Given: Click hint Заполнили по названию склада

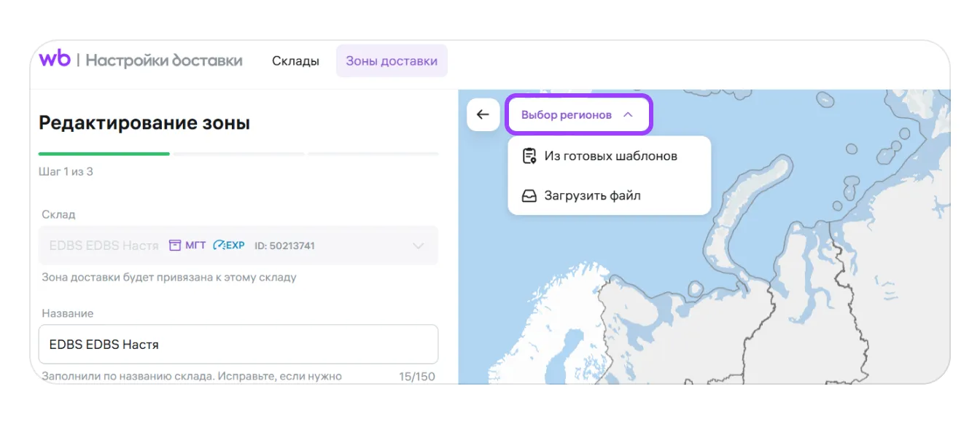Looking at the screenshot, I should [x=192, y=376].
